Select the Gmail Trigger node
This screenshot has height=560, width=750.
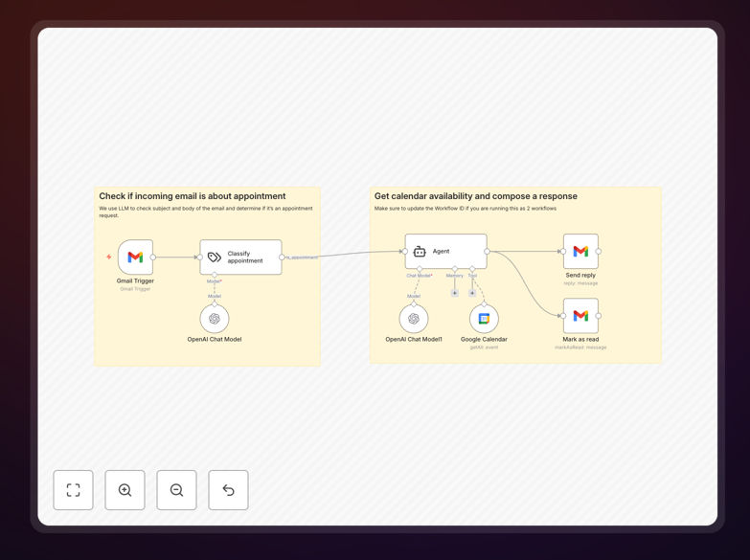tap(135, 258)
